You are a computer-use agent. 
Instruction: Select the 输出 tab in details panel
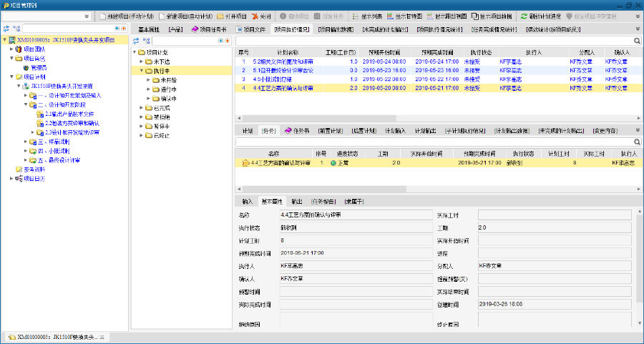coord(296,202)
